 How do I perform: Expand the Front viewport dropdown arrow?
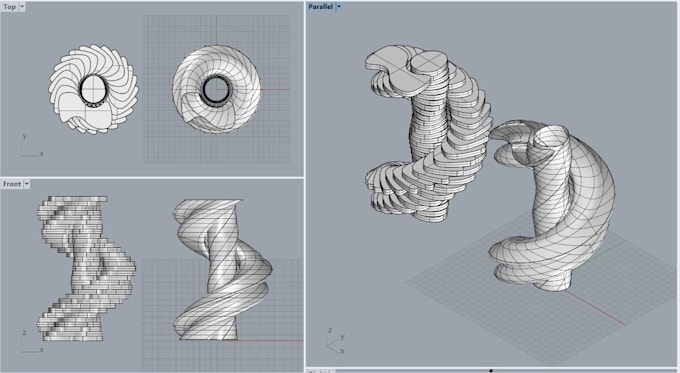(26, 184)
